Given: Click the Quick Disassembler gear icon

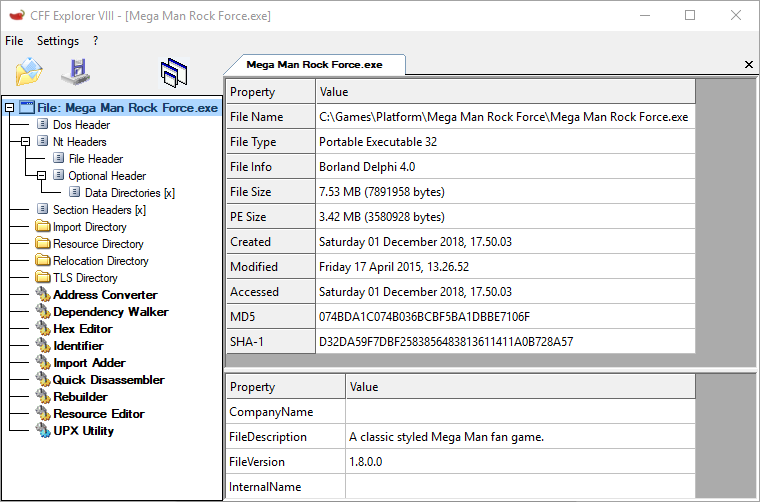Looking at the screenshot, I should 43,379.
